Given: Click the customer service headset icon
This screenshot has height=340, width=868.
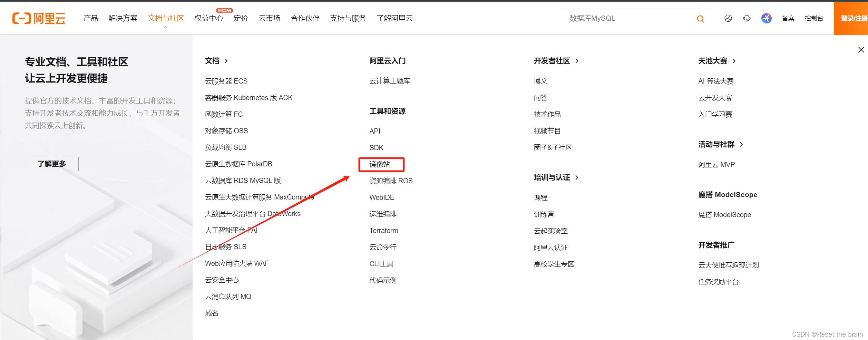Looking at the screenshot, I should (x=747, y=18).
